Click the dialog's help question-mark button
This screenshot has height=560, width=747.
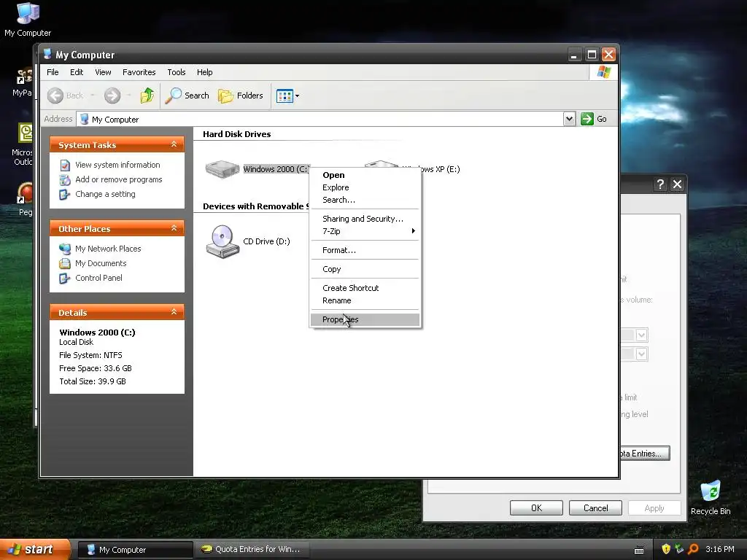point(660,184)
